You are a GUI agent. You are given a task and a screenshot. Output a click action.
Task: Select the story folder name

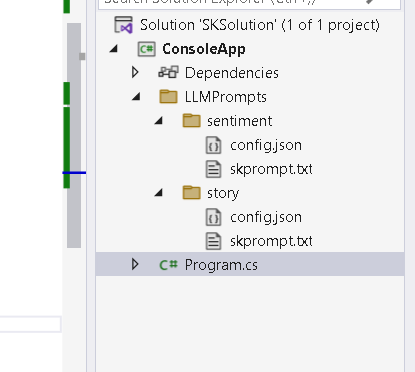pos(223,193)
